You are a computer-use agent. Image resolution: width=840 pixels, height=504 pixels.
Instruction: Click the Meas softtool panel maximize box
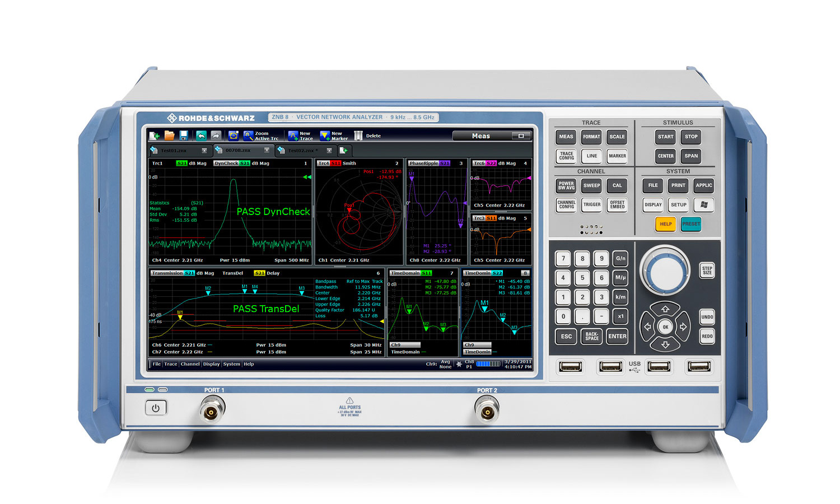(x=521, y=136)
